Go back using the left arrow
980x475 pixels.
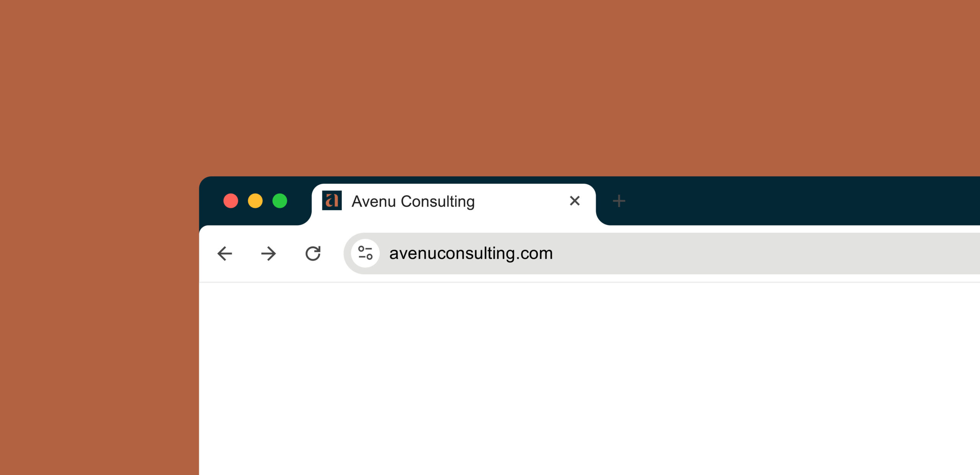pyautogui.click(x=225, y=253)
